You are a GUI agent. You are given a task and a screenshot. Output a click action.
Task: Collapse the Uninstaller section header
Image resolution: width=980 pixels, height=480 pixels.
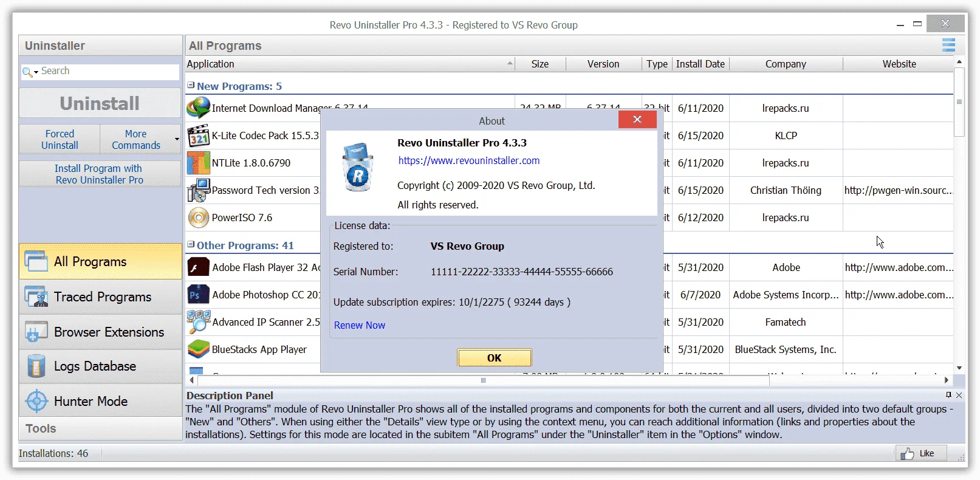coord(100,46)
